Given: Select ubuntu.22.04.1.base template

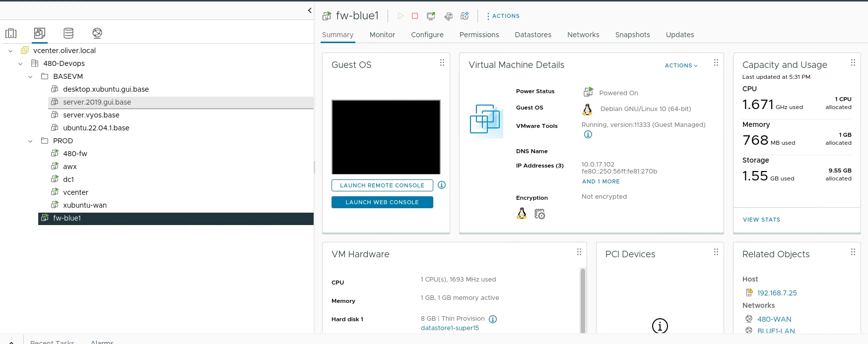Looking at the screenshot, I should tap(96, 128).
